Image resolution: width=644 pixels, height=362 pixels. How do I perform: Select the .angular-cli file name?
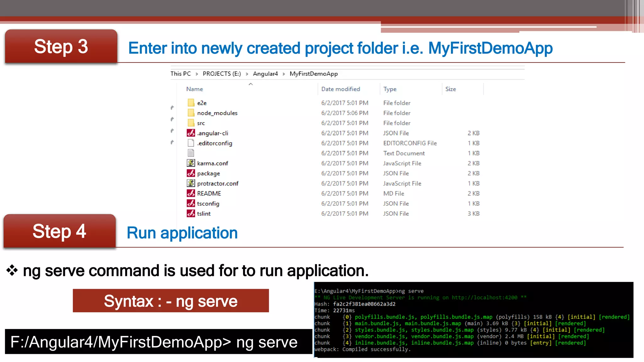coord(213,133)
